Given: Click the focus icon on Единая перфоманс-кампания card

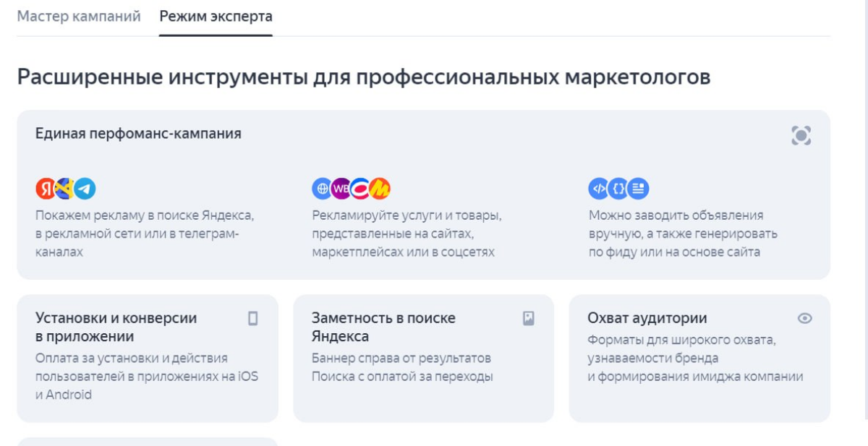Looking at the screenshot, I should (801, 135).
